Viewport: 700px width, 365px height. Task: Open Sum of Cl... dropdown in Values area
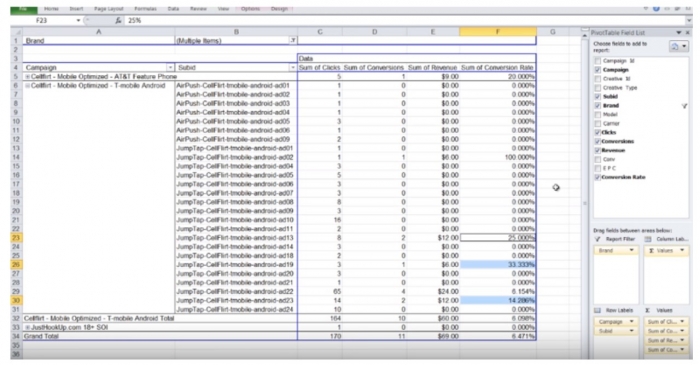[x=682, y=321]
